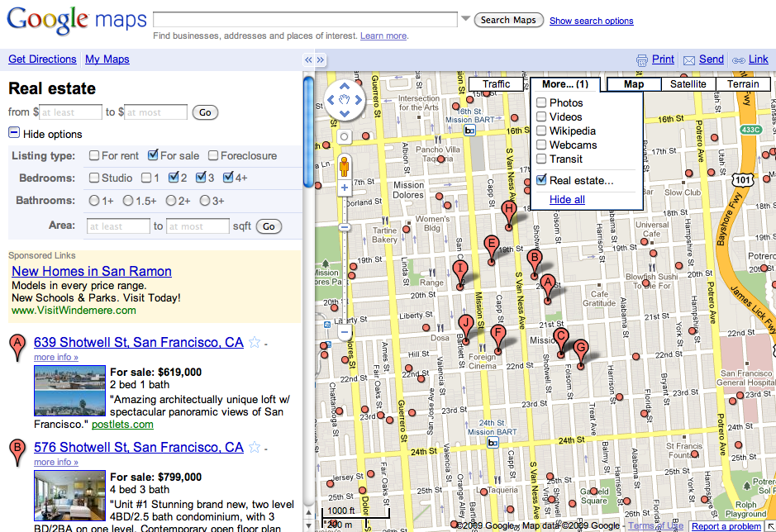Expand the panel with the double-right arrow
Image resolution: width=776 pixels, height=532 pixels.
[x=321, y=59]
